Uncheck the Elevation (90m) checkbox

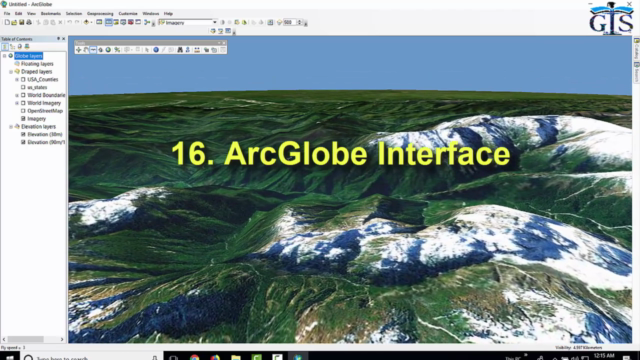(23, 142)
